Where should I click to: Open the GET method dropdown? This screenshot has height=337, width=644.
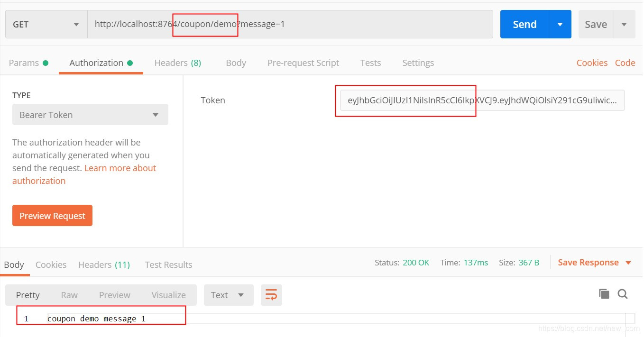(x=46, y=24)
